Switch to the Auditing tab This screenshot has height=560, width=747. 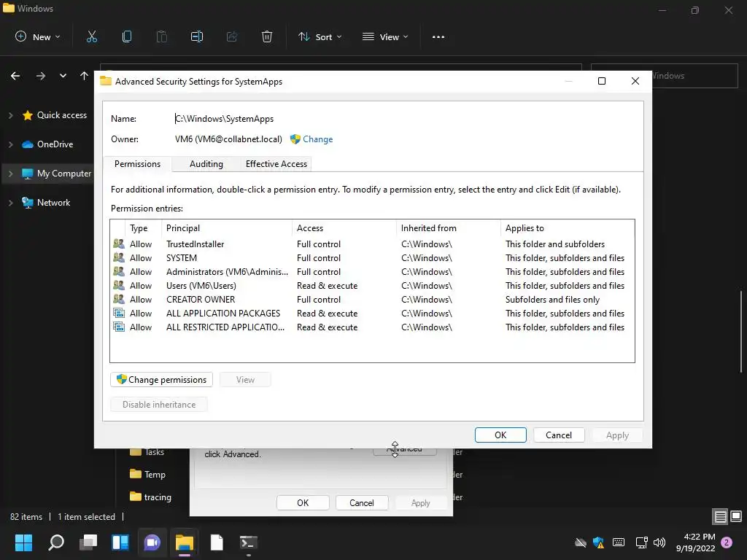point(206,164)
